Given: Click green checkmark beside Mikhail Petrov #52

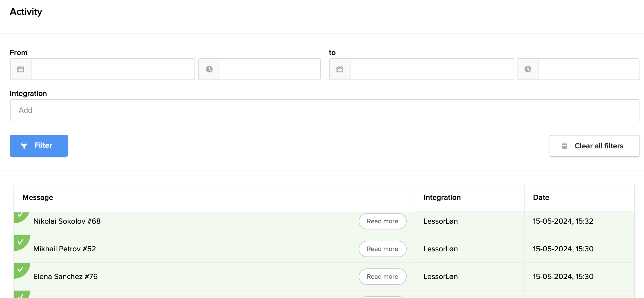Looking at the screenshot, I should [x=21, y=242].
